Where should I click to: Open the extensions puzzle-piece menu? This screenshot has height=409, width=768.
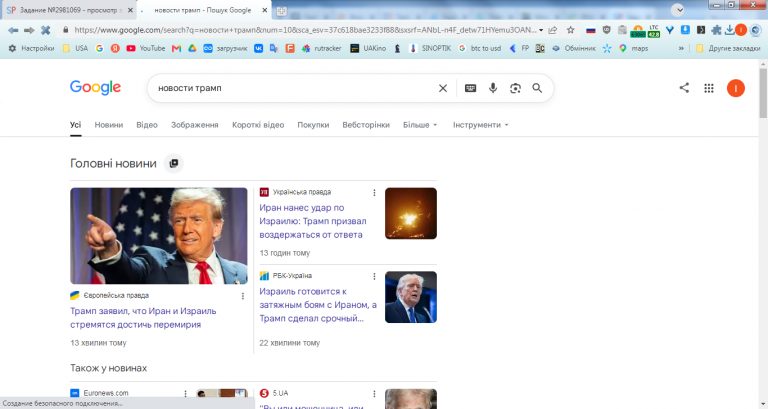pyautogui.click(x=717, y=30)
